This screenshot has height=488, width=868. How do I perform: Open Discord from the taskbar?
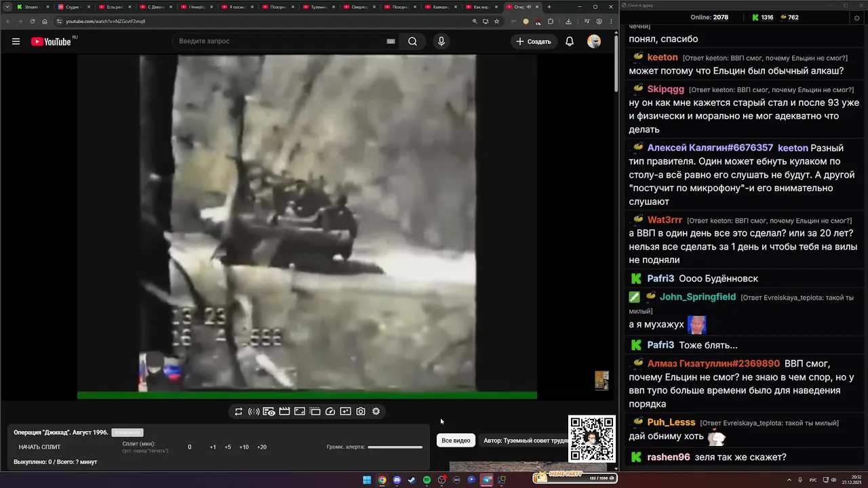[397, 480]
